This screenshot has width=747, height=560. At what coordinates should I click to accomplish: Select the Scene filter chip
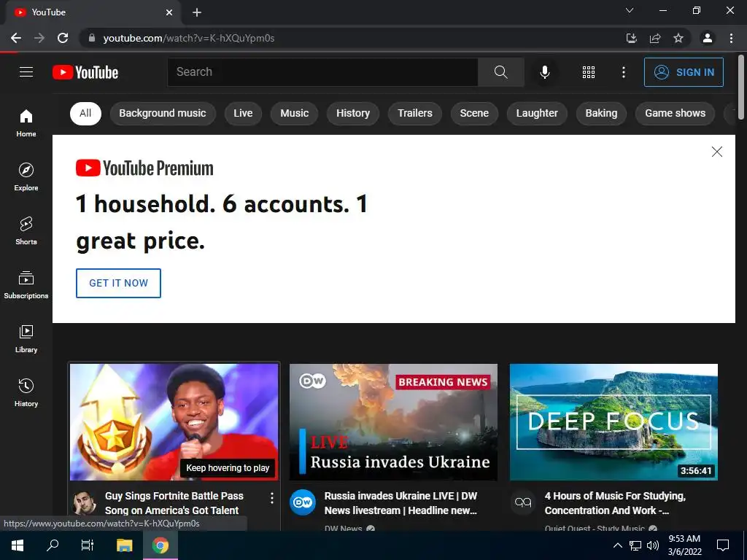[474, 113]
